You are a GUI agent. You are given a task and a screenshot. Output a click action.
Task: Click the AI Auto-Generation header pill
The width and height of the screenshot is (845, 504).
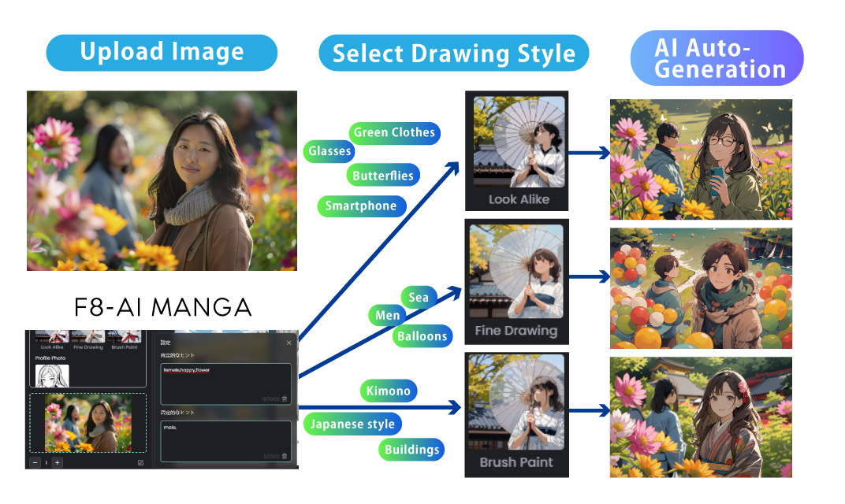click(x=717, y=58)
